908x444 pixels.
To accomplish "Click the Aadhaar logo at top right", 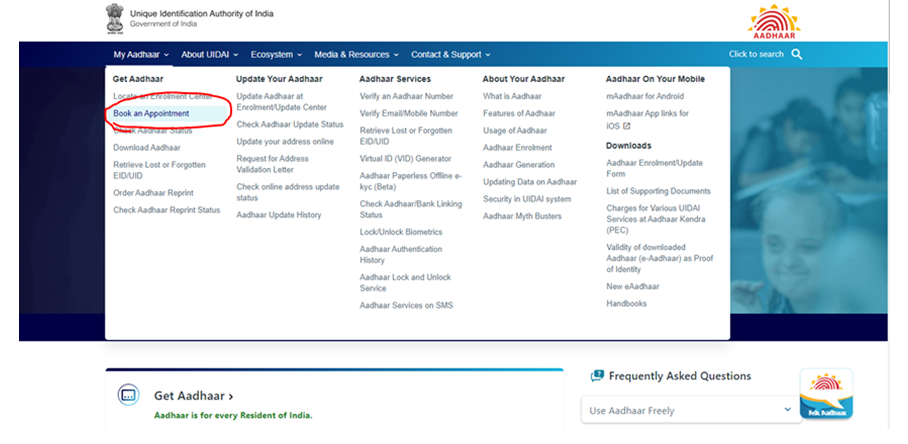I will pos(774,20).
